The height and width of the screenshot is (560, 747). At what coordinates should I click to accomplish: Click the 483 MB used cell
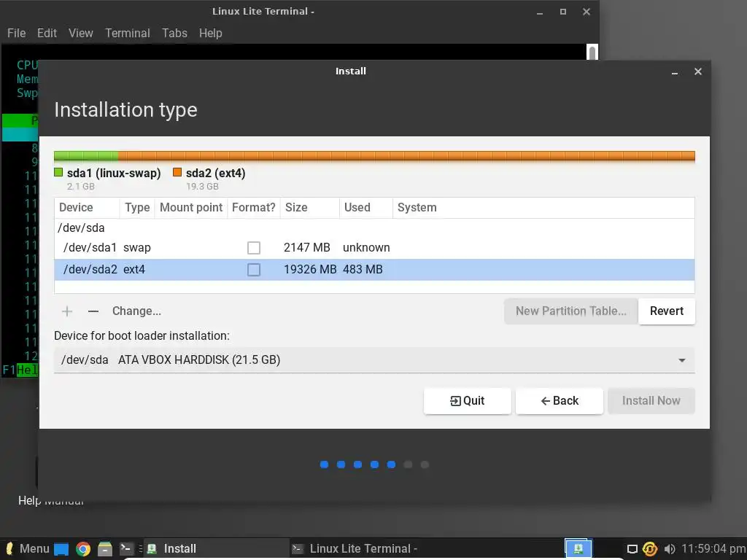click(x=363, y=270)
